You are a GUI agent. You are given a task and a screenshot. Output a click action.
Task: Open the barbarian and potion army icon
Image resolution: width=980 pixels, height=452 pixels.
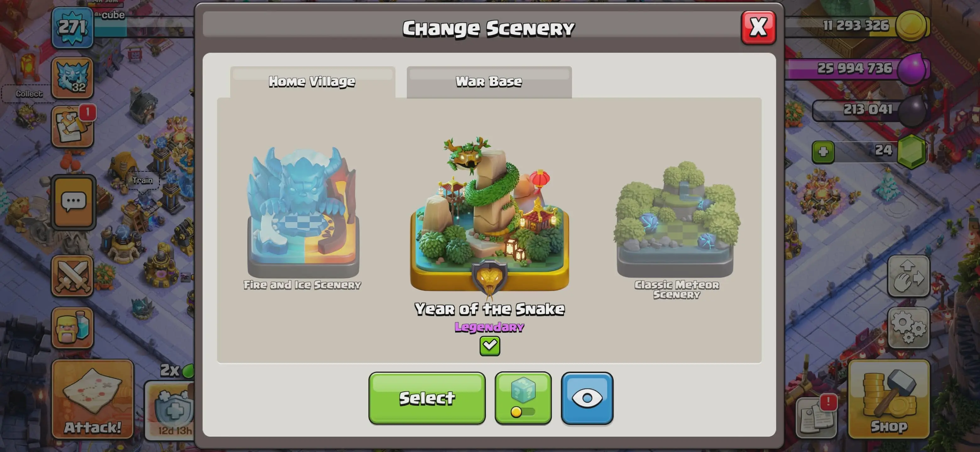pyautogui.click(x=72, y=327)
